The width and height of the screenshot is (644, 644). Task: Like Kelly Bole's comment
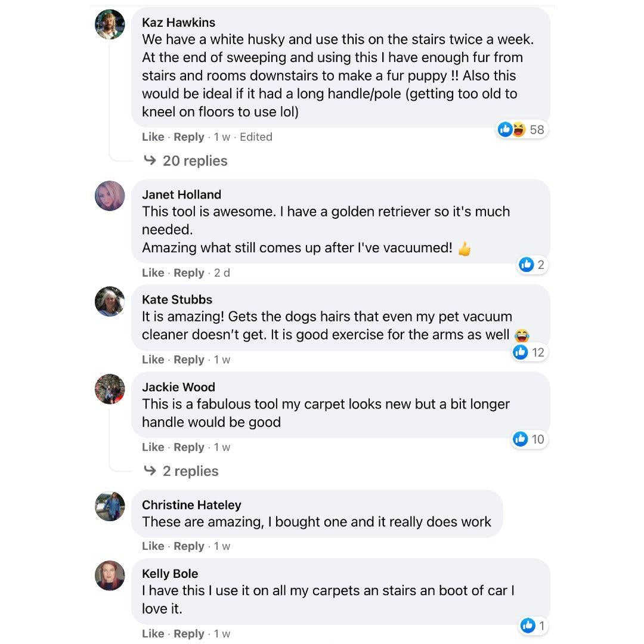point(153,634)
